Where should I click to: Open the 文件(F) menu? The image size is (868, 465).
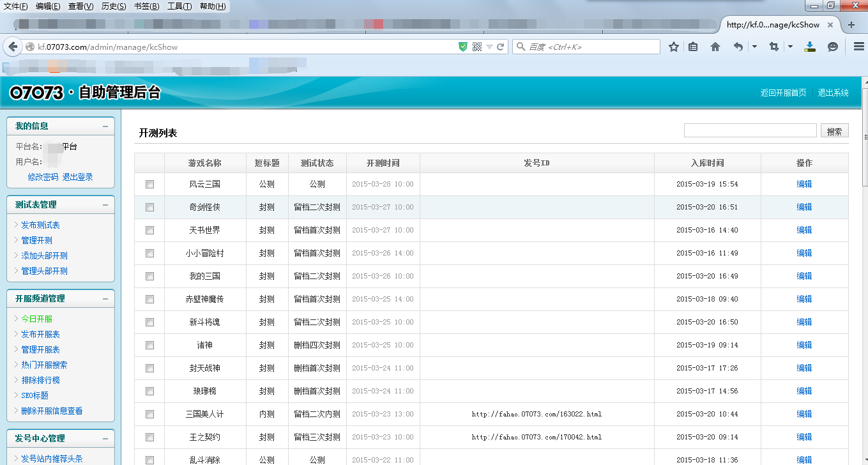coord(16,6)
